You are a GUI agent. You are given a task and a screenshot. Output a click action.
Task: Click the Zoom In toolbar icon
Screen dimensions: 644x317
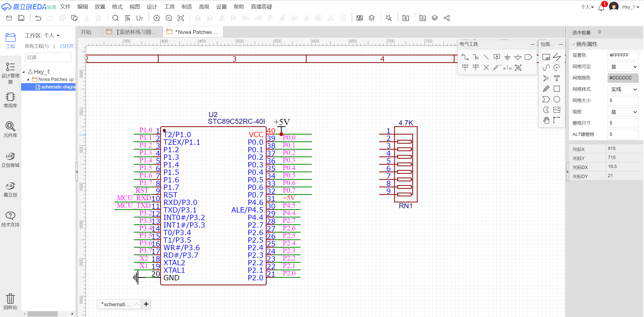click(x=156, y=18)
